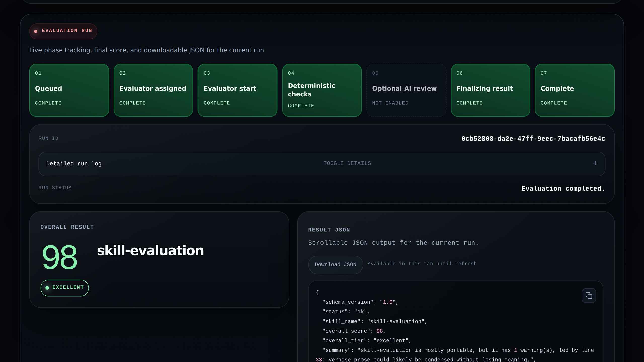Select the Optional AI review phase card
The height and width of the screenshot is (362, 644).
[x=406, y=90]
